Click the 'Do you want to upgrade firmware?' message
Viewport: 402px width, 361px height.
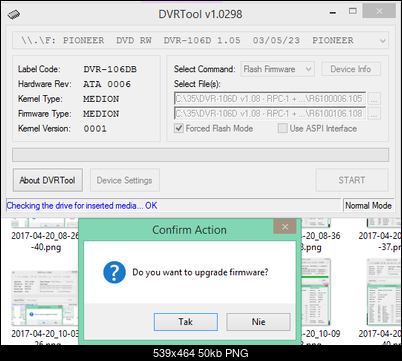click(x=200, y=272)
